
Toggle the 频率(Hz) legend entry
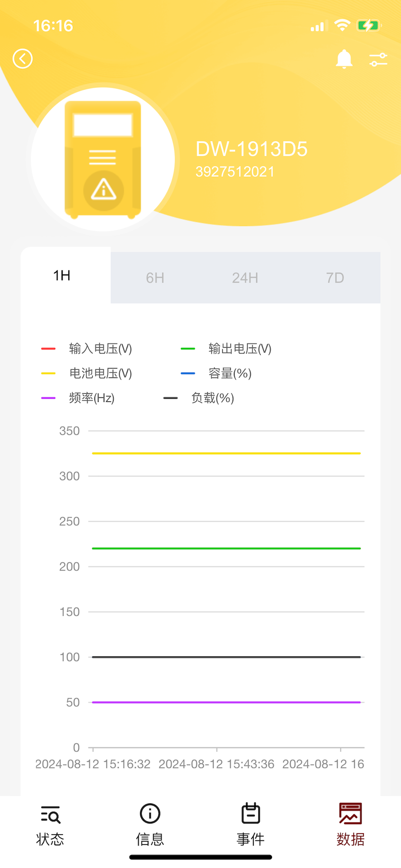[91, 398]
